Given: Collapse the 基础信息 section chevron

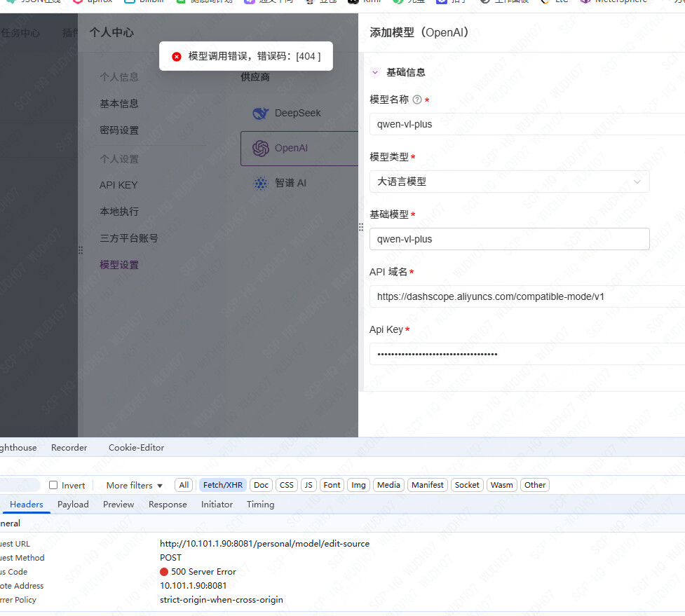Looking at the screenshot, I should coord(374,72).
